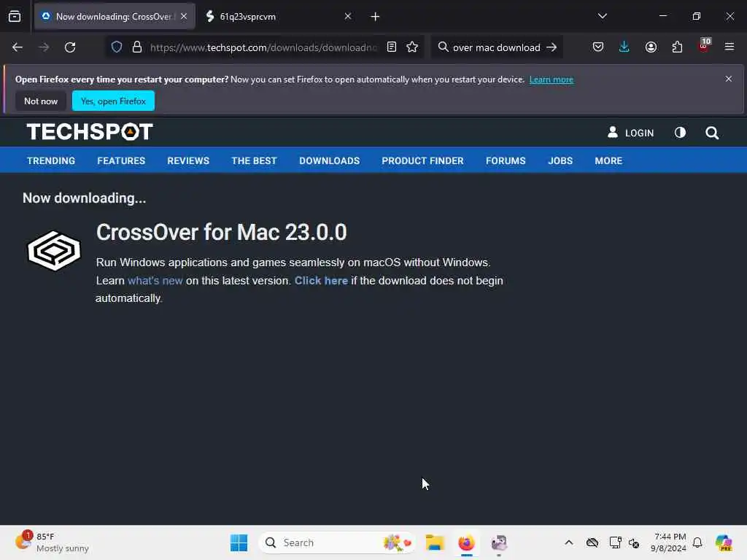Click the cloud sync tray icon

(592, 542)
